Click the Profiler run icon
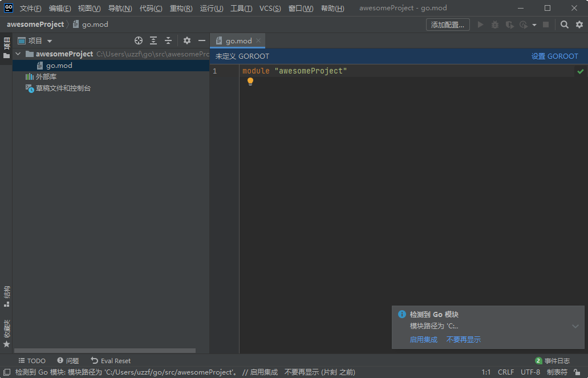 pyautogui.click(x=524, y=25)
